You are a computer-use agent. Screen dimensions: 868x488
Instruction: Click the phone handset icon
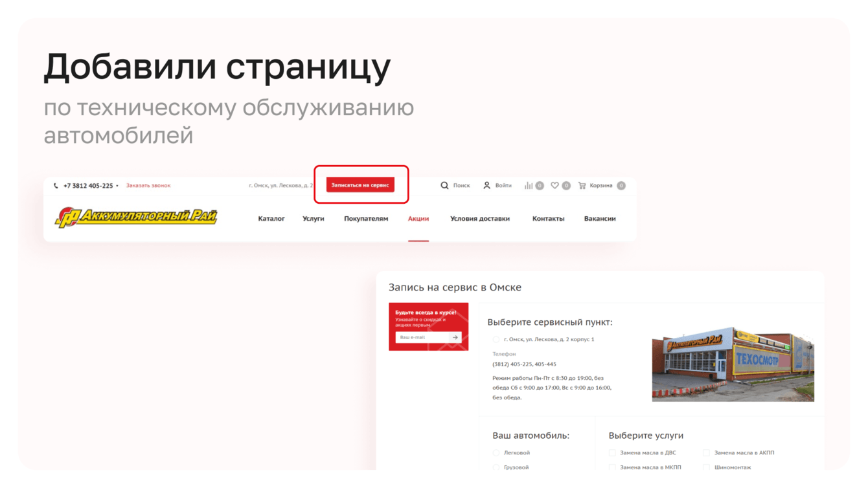(x=56, y=186)
